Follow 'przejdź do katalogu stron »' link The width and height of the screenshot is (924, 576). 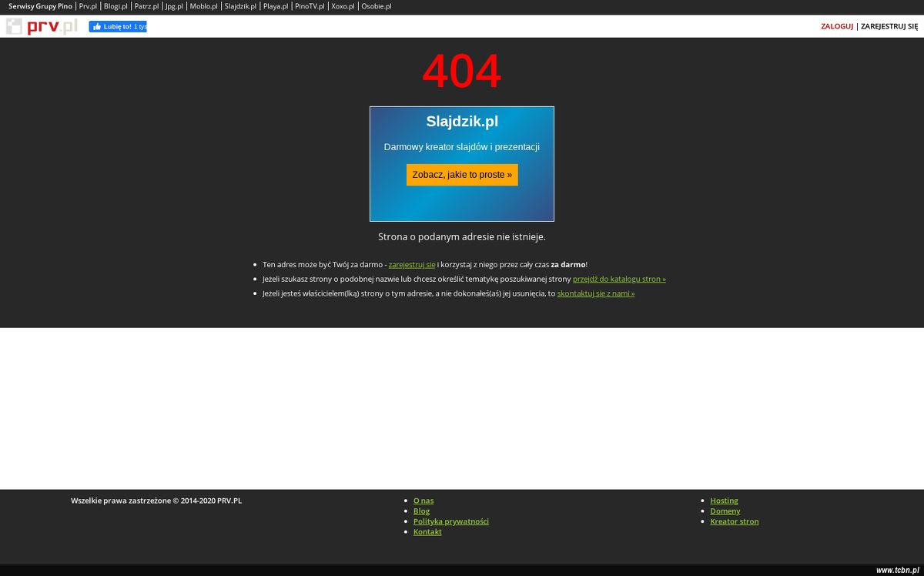tap(619, 279)
